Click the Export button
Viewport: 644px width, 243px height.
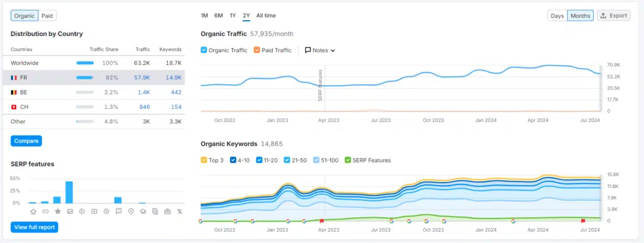tap(614, 16)
